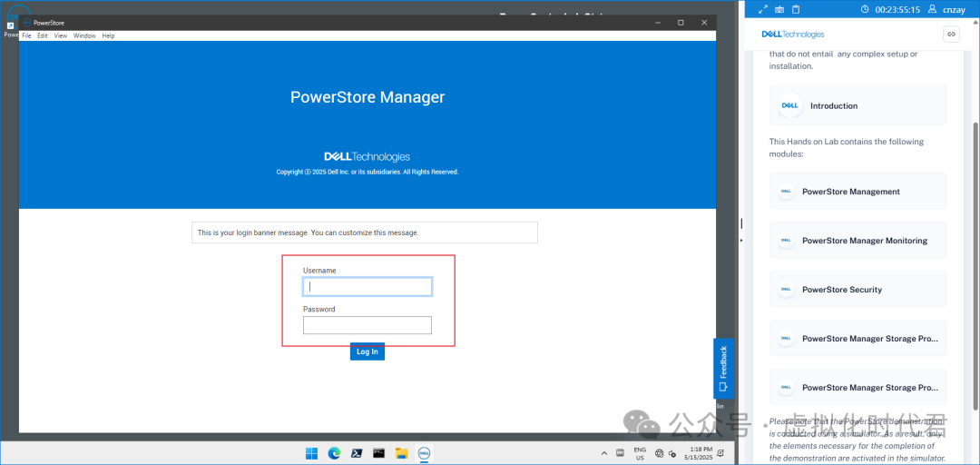Open the Command Prompt taskbar icon

(x=378, y=454)
